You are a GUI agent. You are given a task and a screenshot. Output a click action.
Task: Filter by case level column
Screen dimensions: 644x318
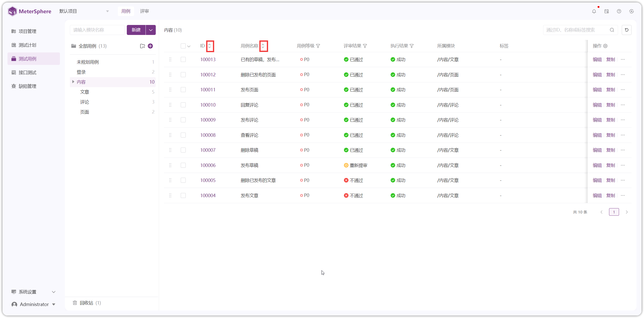coord(318,46)
